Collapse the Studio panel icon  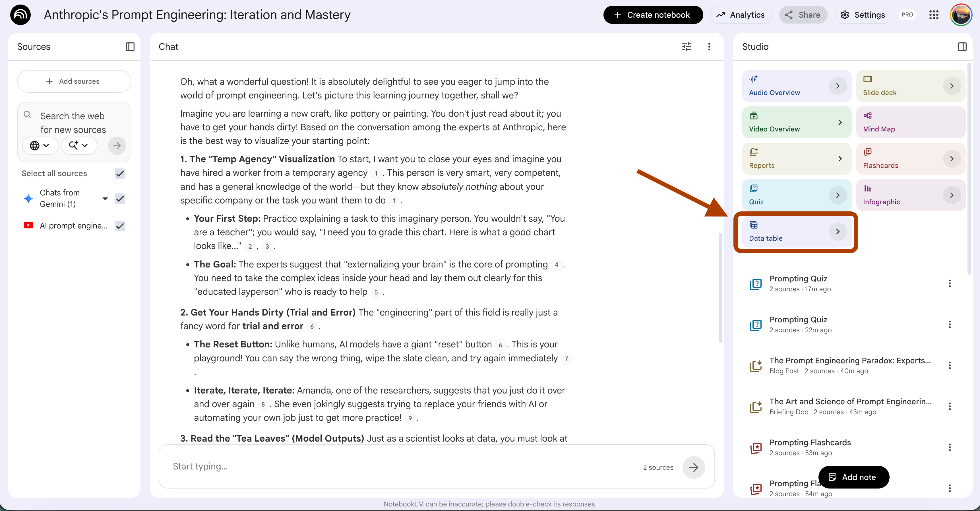click(962, 46)
